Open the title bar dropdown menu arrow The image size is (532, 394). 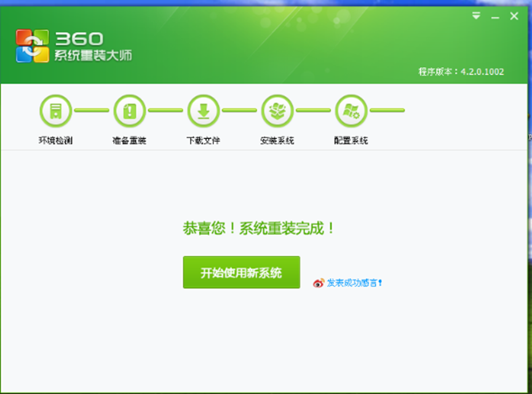pos(476,15)
